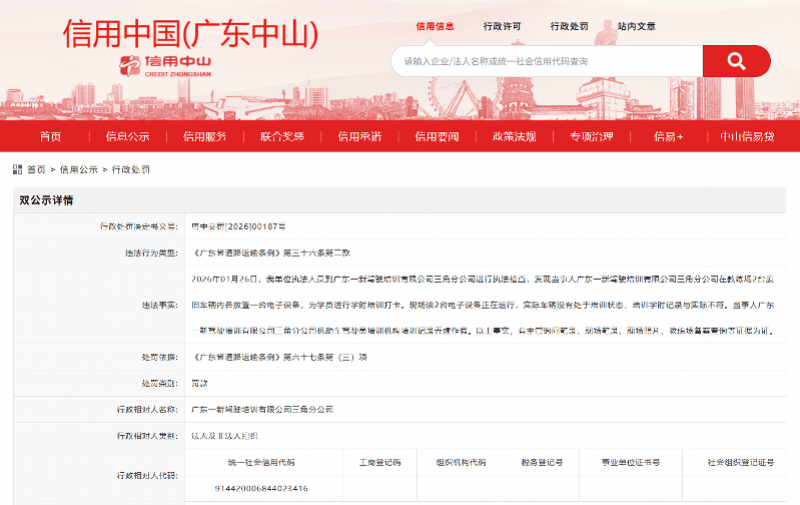The height and width of the screenshot is (505, 800).
Task: Click the 法人及非法人组织 value
Action: [x=224, y=436]
